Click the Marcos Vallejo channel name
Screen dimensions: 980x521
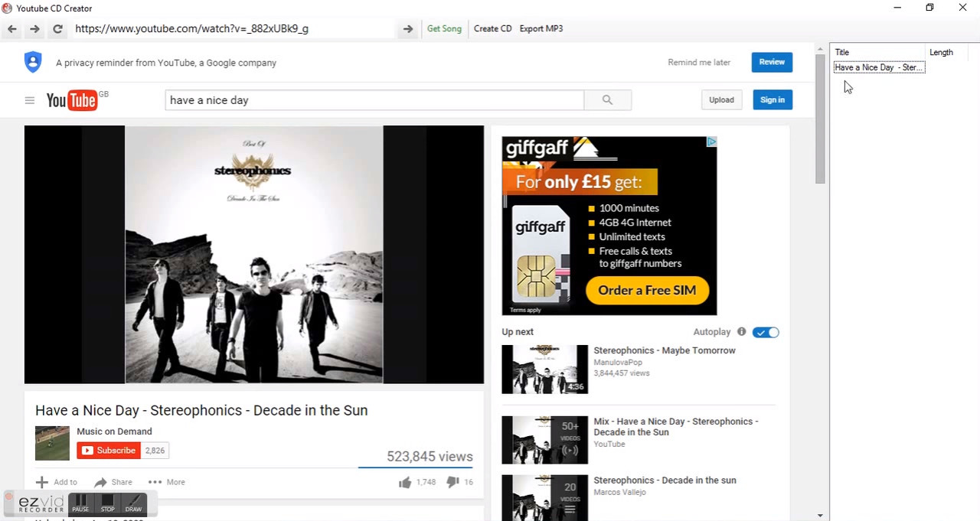(619, 493)
